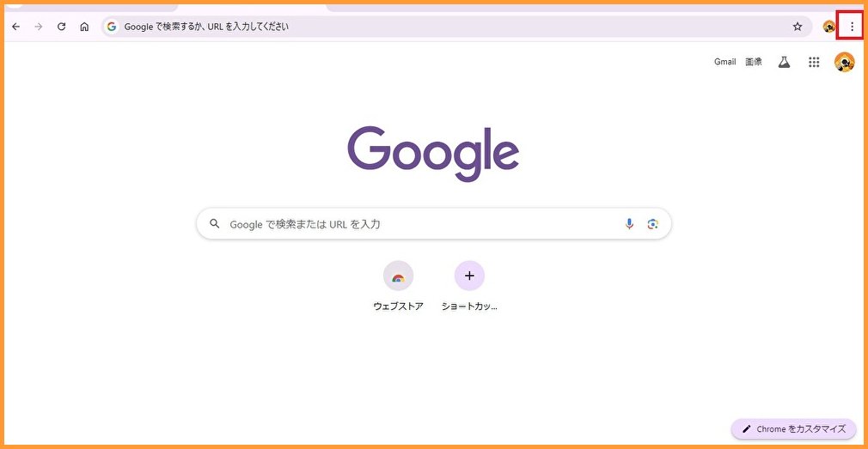Click the Google logo
The image size is (868, 449).
click(433, 154)
